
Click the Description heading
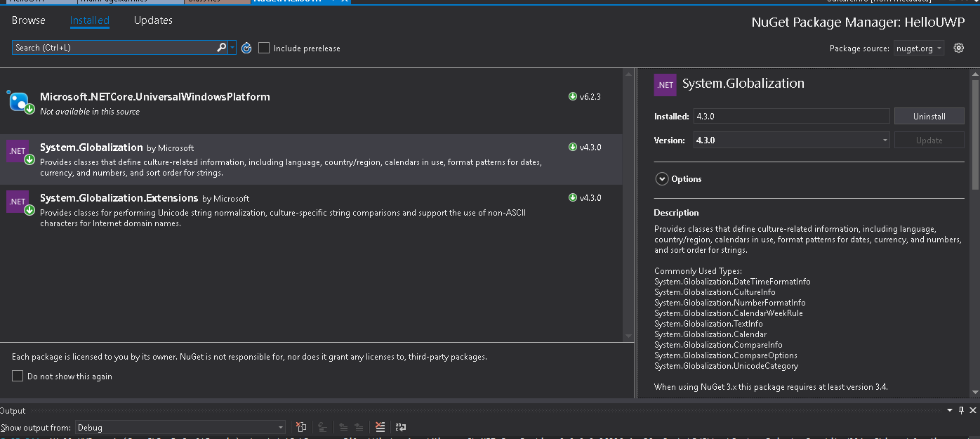click(x=676, y=213)
